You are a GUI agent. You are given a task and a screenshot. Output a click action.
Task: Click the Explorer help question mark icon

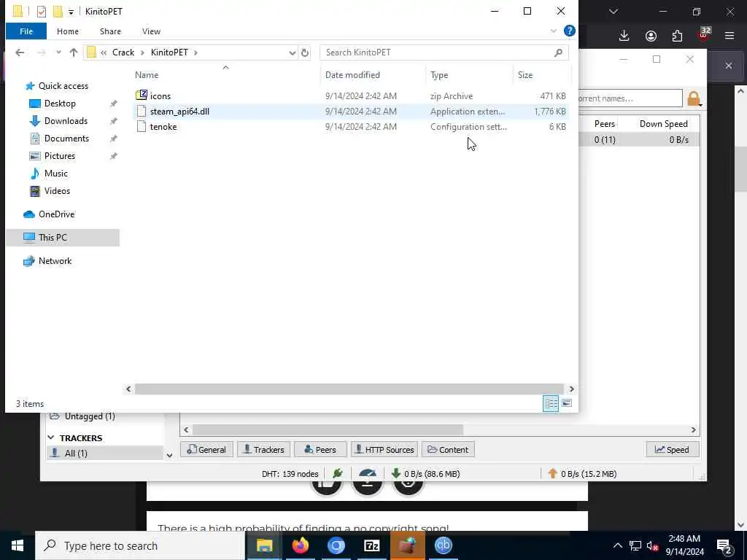[569, 31]
